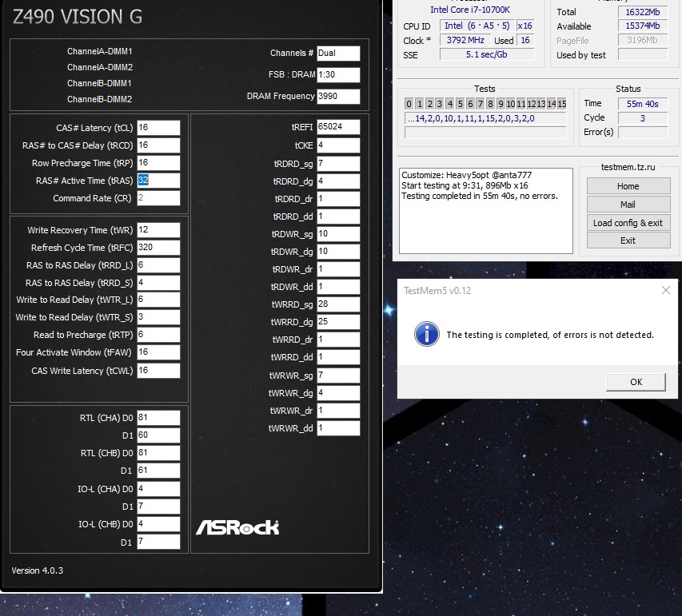Screen dimensions: 682x616
Task: Click the Available memory value 15374Mb
Action: pos(642,26)
